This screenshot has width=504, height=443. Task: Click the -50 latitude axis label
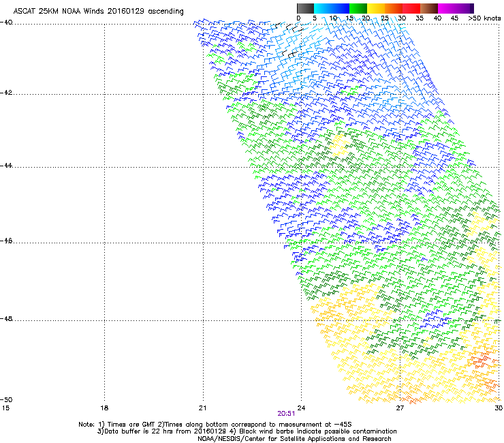[x=6, y=399]
